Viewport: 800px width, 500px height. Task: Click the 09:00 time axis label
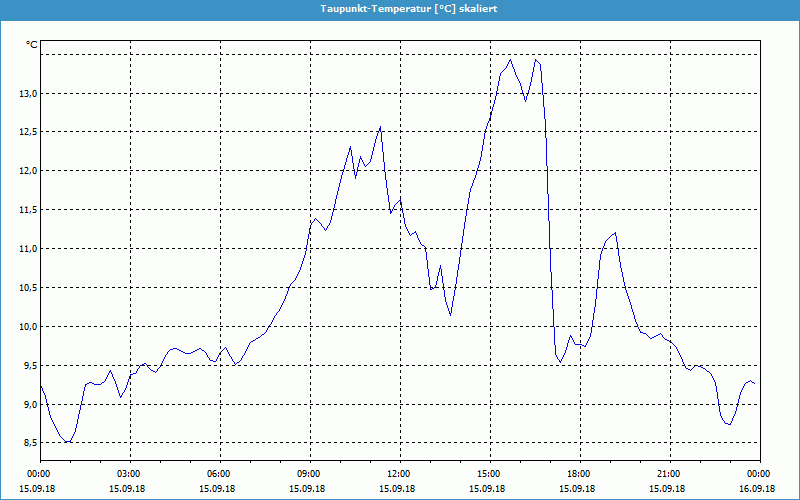pyautogui.click(x=308, y=474)
